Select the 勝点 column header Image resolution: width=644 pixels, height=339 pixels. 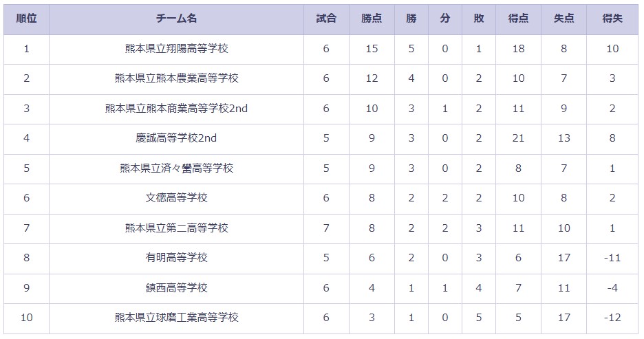372,19
